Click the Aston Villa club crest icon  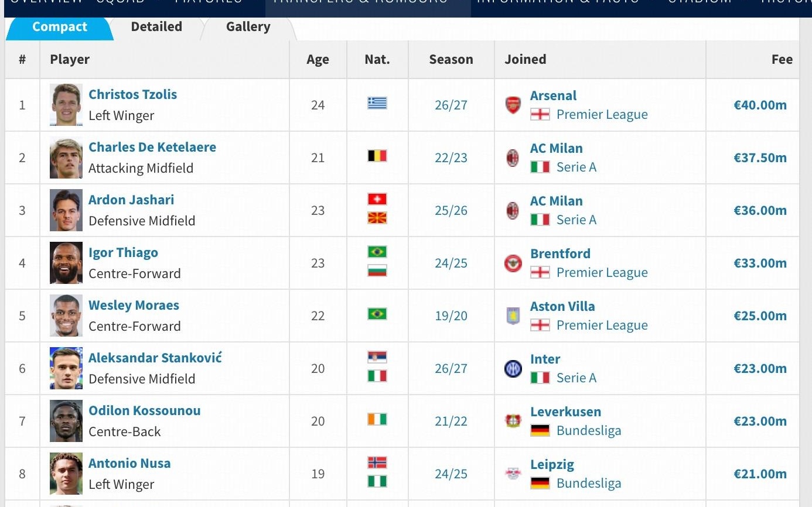(513, 316)
